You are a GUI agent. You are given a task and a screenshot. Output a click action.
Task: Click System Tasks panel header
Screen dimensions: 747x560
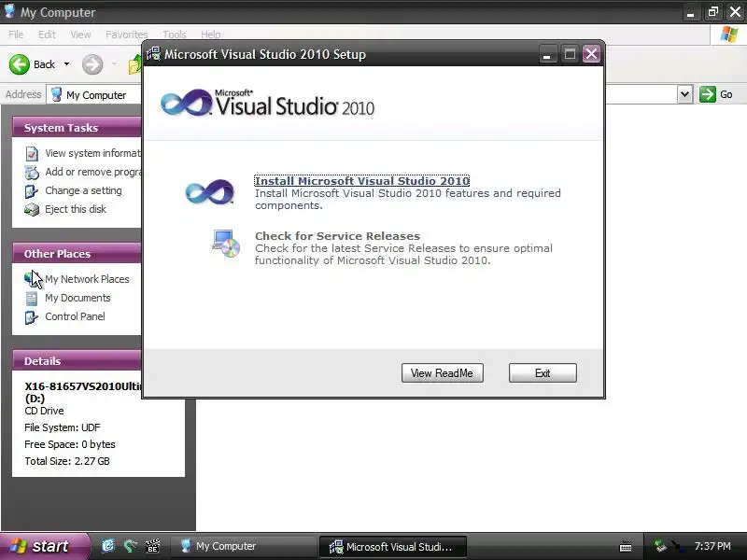78,128
